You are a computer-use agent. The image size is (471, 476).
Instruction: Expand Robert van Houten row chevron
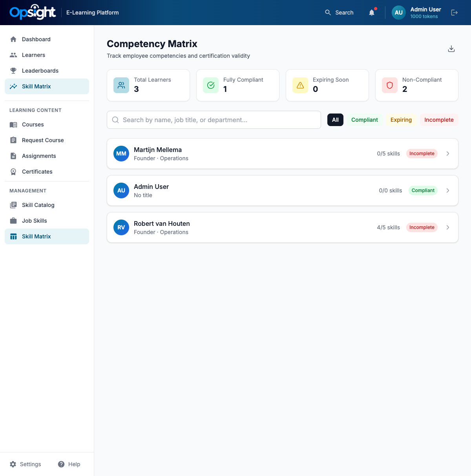pos(448,227)
